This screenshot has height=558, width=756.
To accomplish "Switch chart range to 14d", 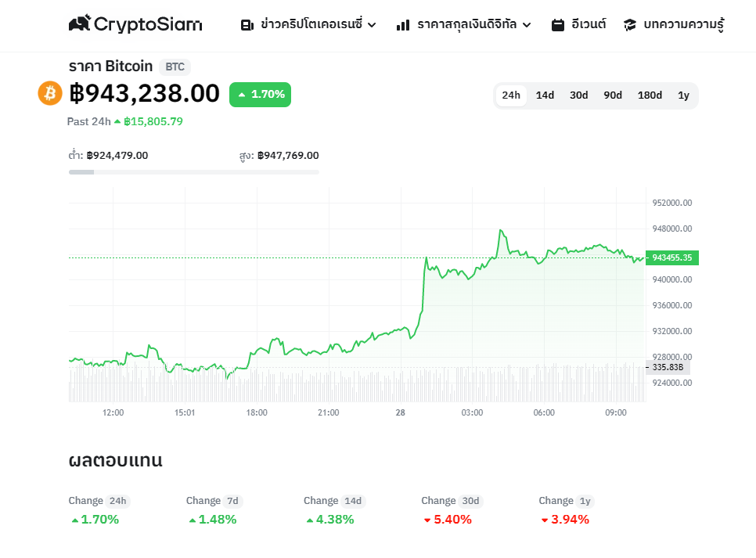I will [545, 95].
